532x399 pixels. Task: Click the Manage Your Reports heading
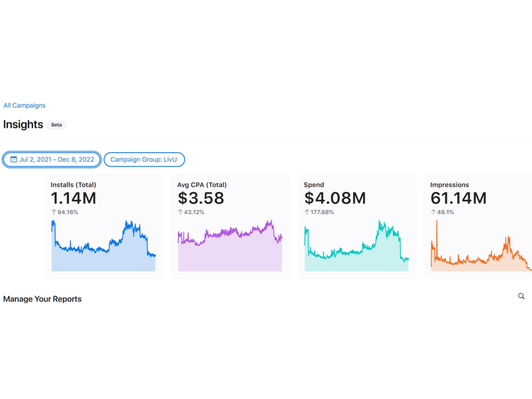point(43,299)
